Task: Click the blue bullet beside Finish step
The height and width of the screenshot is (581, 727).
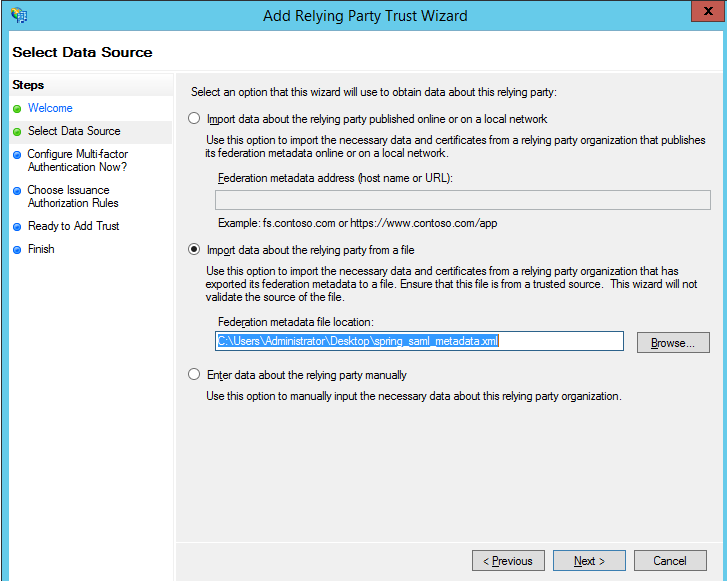Action: 17,250
